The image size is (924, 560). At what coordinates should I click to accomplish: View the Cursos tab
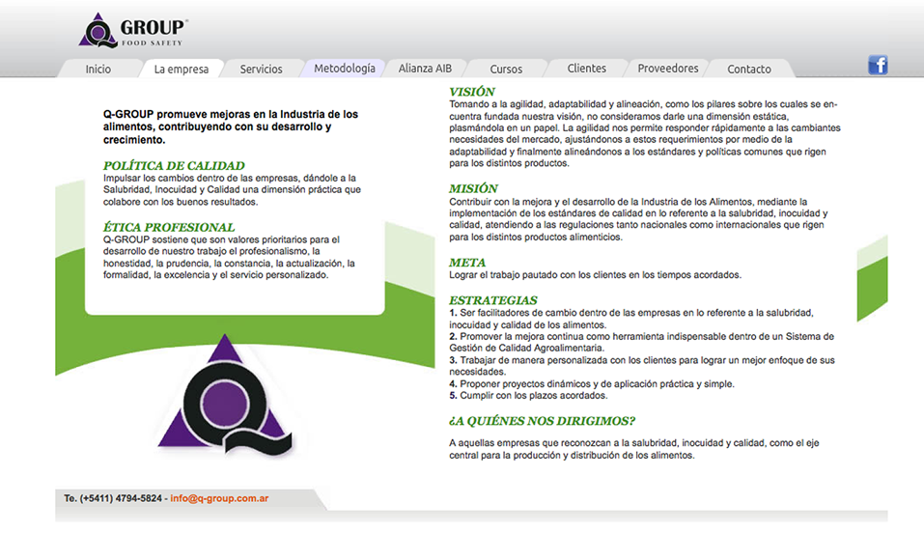(506, 69)
